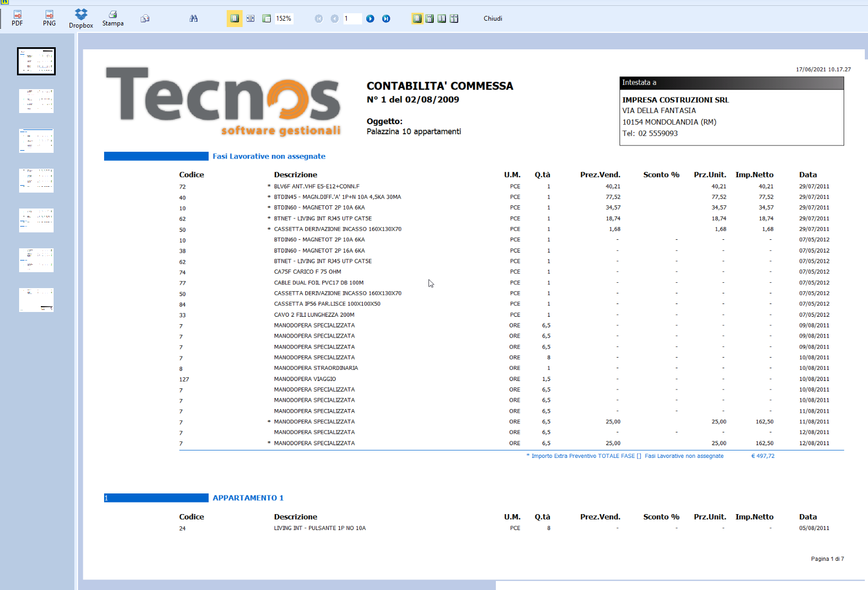Enable single page layout view

coord(417,19)
